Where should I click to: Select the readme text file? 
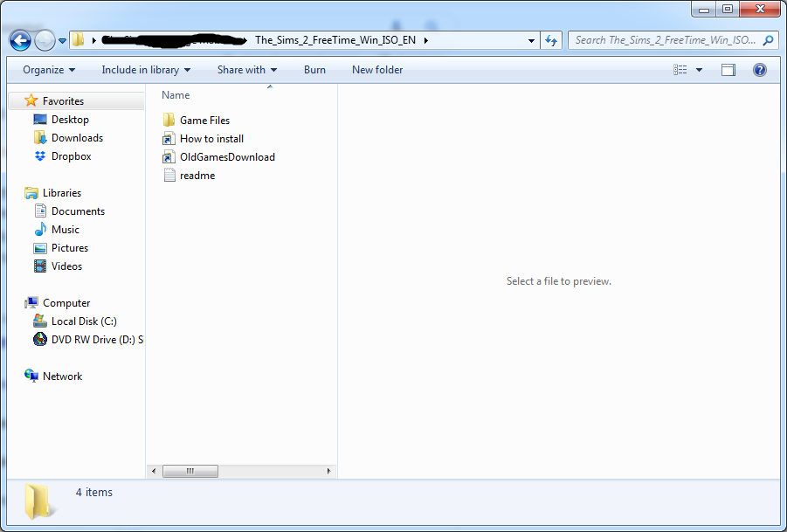[190, 176]
